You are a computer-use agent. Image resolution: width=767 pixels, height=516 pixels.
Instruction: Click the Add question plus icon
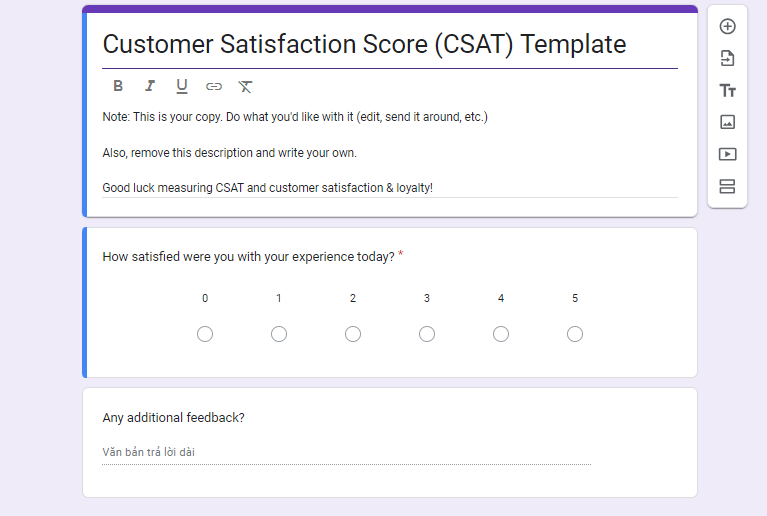tap(727, 26)
